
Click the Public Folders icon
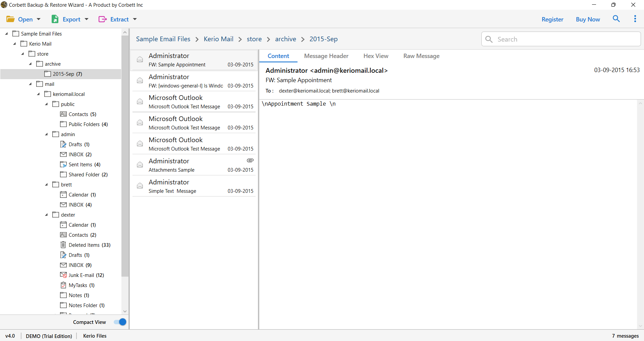click(63, 124)
